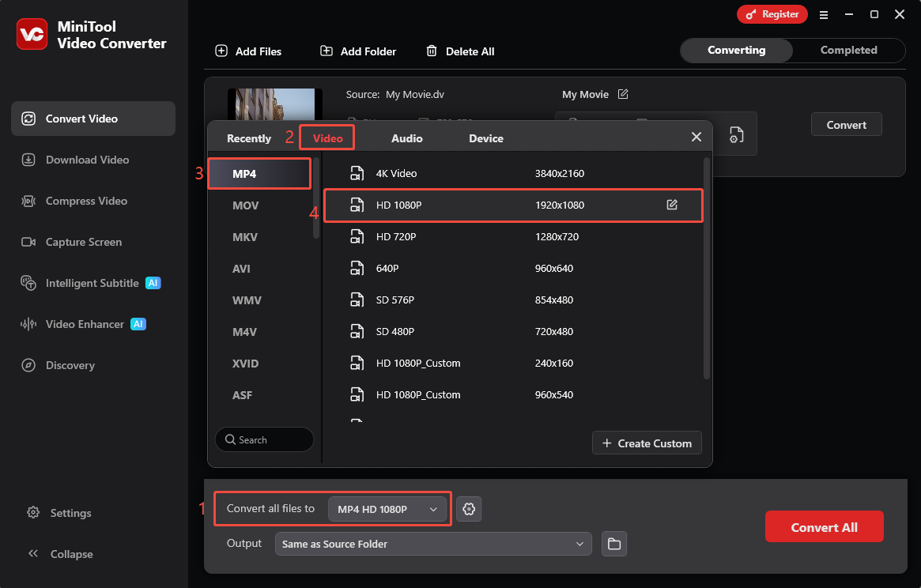Choose the HD 720P 1280x720 preset

[513, 237]
